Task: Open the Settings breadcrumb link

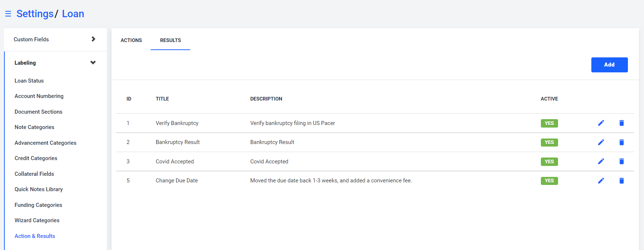Action: click(35, 14)
